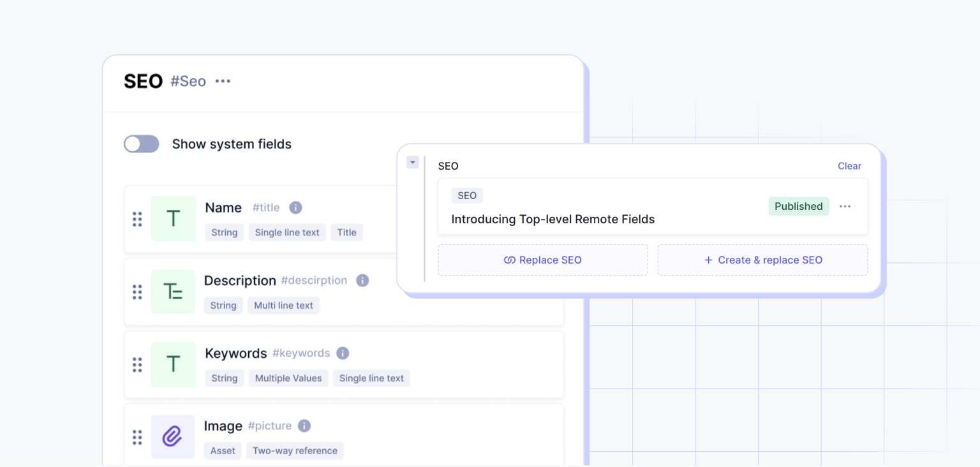Click the drag handle of the Description field
The image size is (980, 467).
(137, 292)
